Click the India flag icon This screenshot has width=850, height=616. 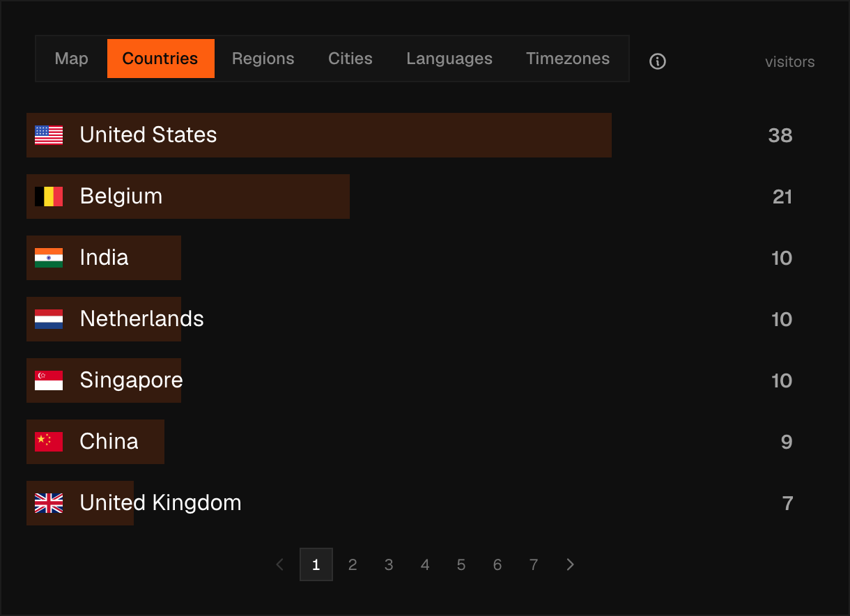click(49, 258)
